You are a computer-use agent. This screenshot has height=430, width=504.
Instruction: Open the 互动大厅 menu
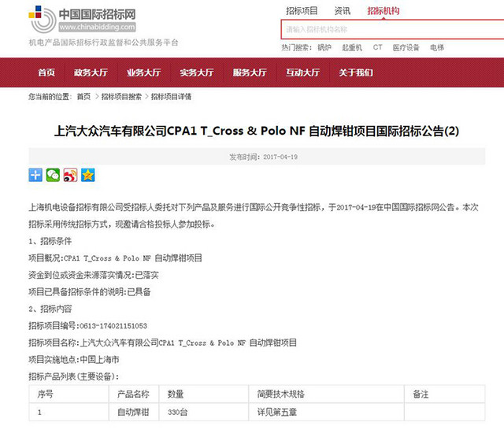click(302, 72)
